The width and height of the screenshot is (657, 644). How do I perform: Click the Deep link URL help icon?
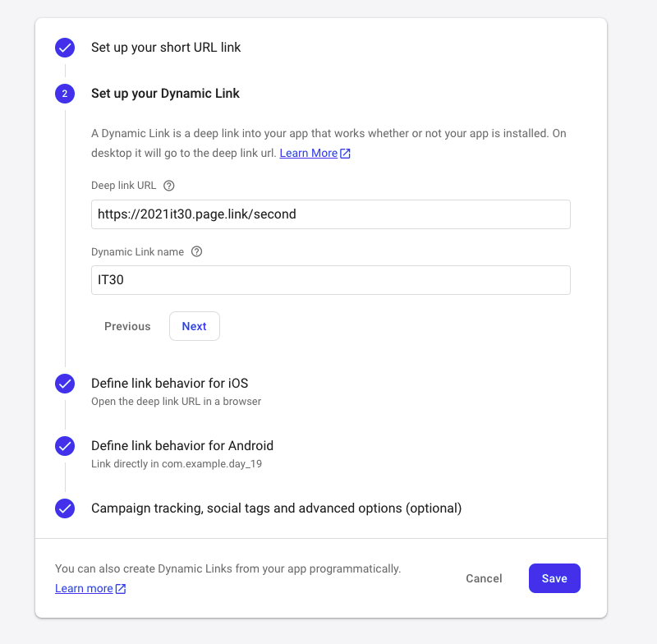[x=169, y=186]
